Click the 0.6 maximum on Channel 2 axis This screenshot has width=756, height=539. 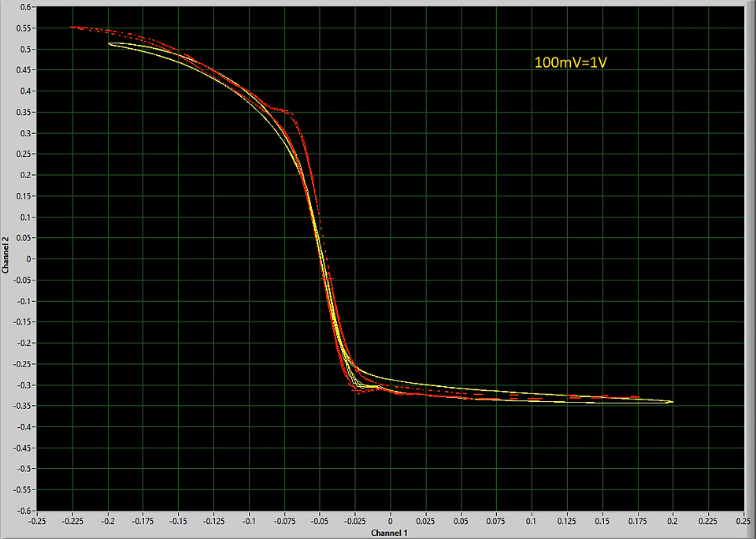(x=24, y=7)
